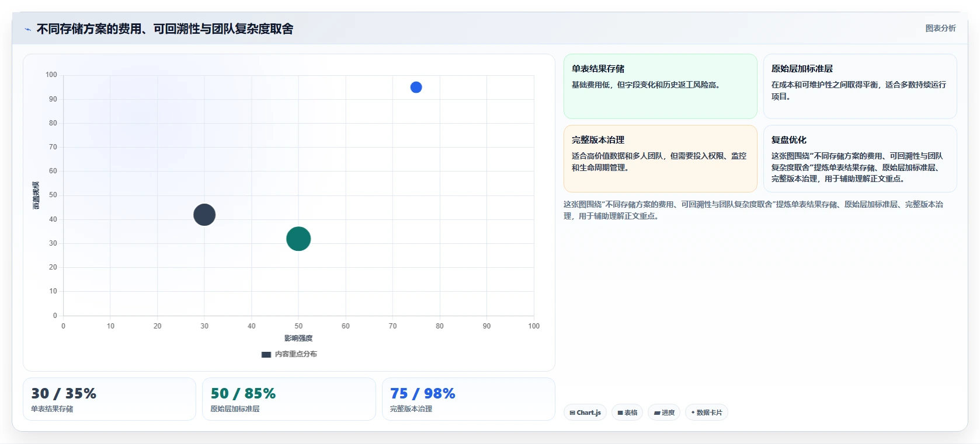The width and height of the screenshot is (980, 444).
Task: Open the 原始层加标准层 card
Action: (x=860, y=86)
